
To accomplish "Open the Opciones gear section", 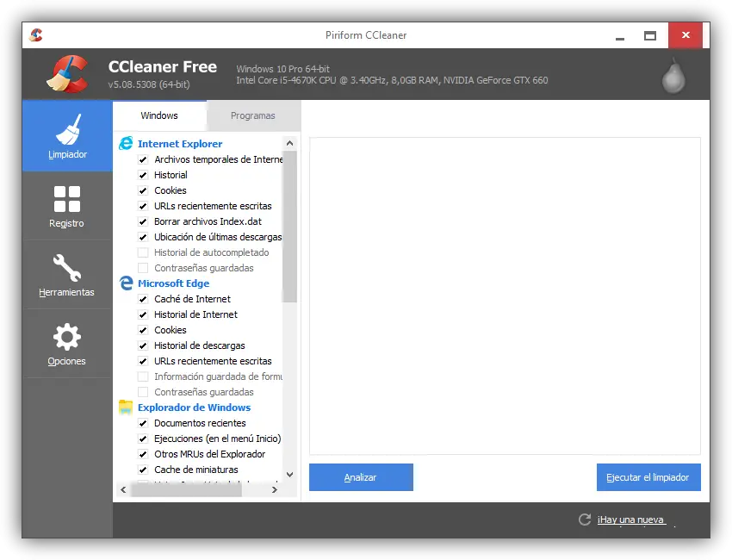I will [67, 344].
